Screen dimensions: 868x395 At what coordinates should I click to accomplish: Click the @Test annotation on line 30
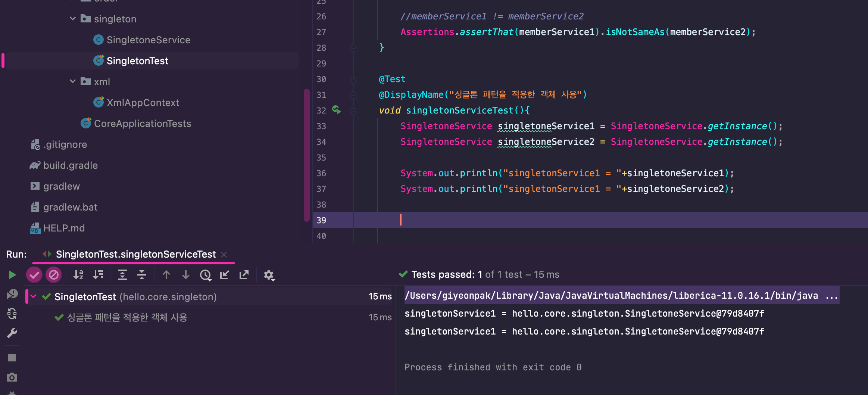point(392,79)
